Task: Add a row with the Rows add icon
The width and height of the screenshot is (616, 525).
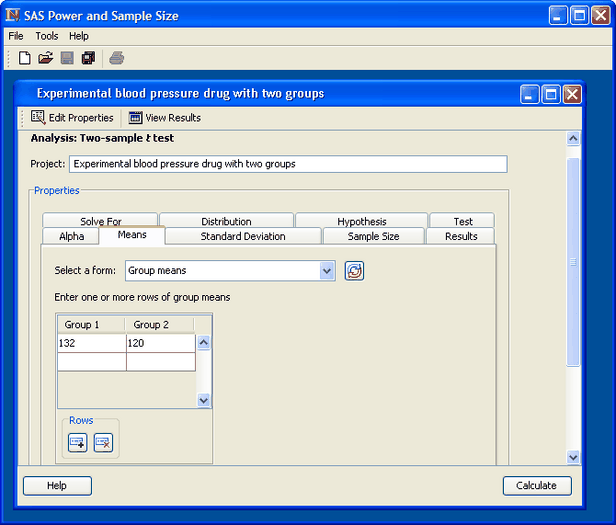Action: pyautogui.click(x=78, y=442)
